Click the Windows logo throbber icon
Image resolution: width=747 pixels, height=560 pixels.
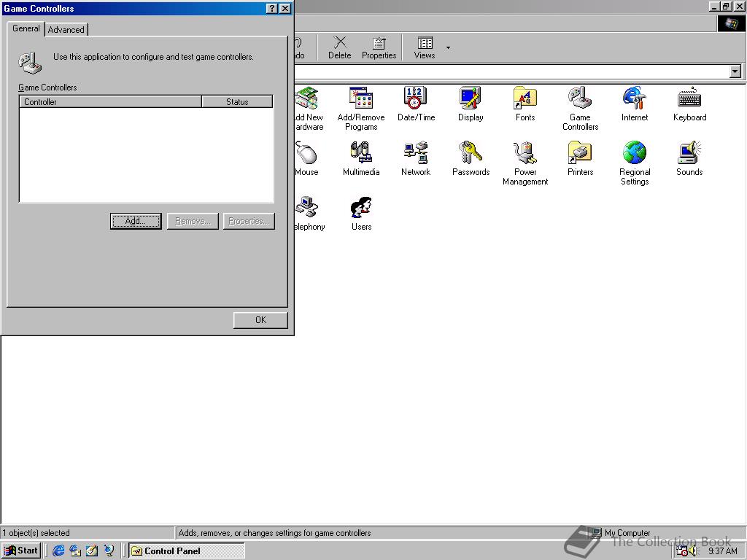[731, 23]
